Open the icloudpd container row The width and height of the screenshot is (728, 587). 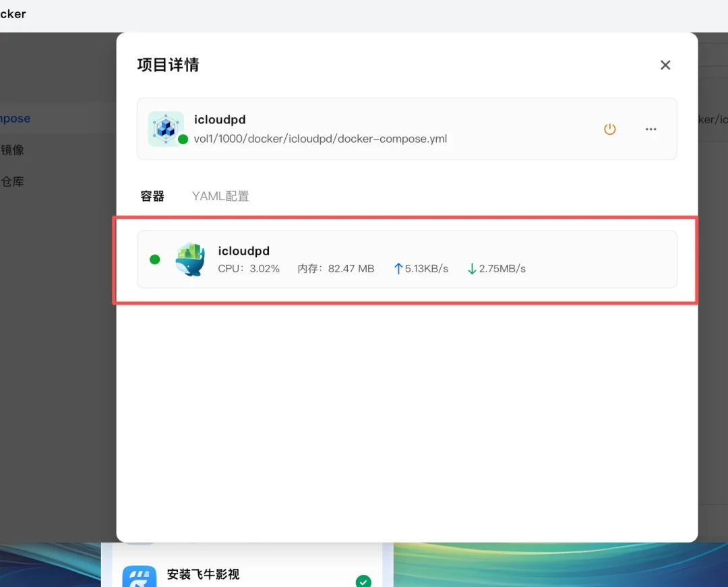point(406,259)
